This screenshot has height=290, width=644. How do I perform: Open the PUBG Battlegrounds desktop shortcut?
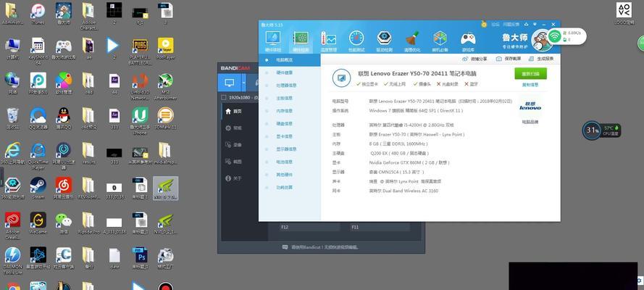[x=141, y=51]
